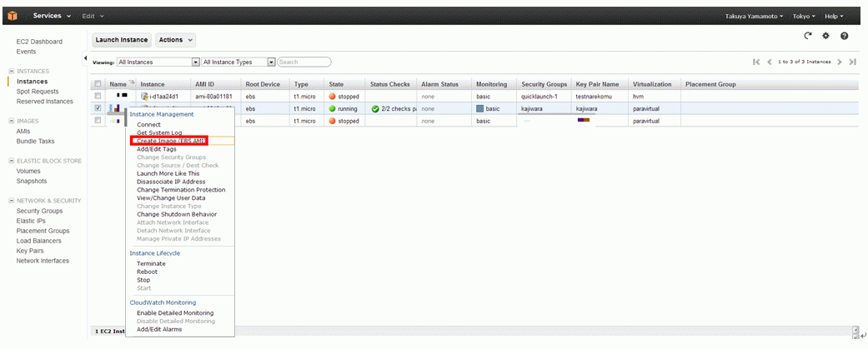Click the AWS cube logo icon
Screen dimensions: 868x349
point(13,16)
